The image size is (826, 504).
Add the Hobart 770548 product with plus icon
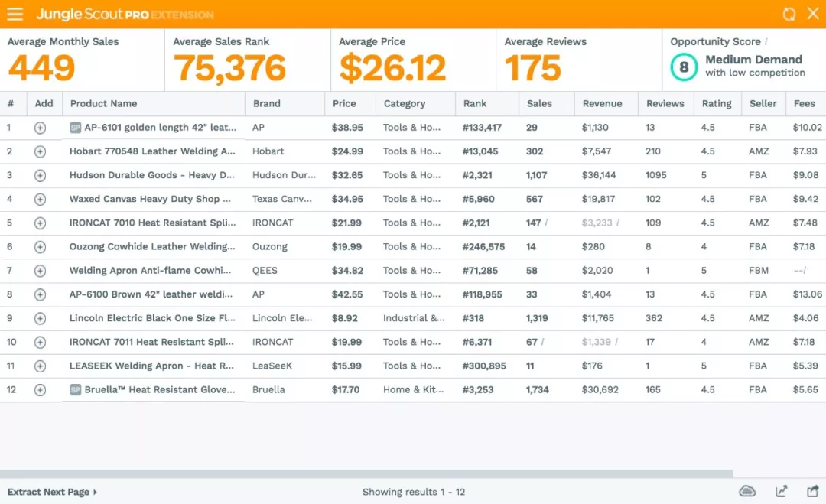point(40,151)
